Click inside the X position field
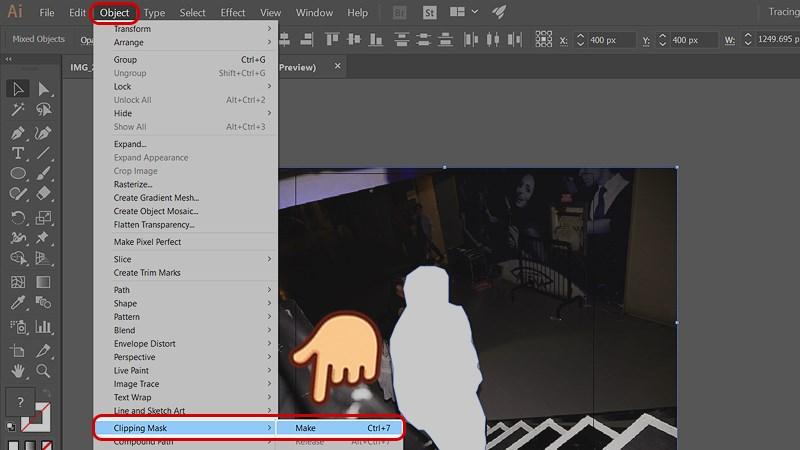The width and height of the screenshot is (800, 450). tap(611, 40)
